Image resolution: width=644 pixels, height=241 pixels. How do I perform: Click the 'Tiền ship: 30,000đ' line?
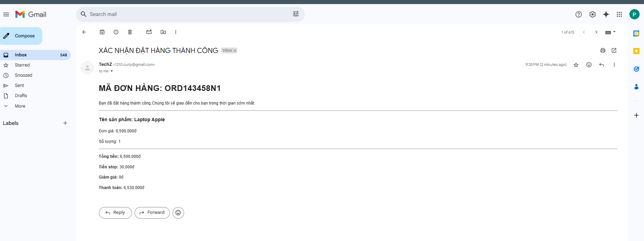tap(117, 167)
